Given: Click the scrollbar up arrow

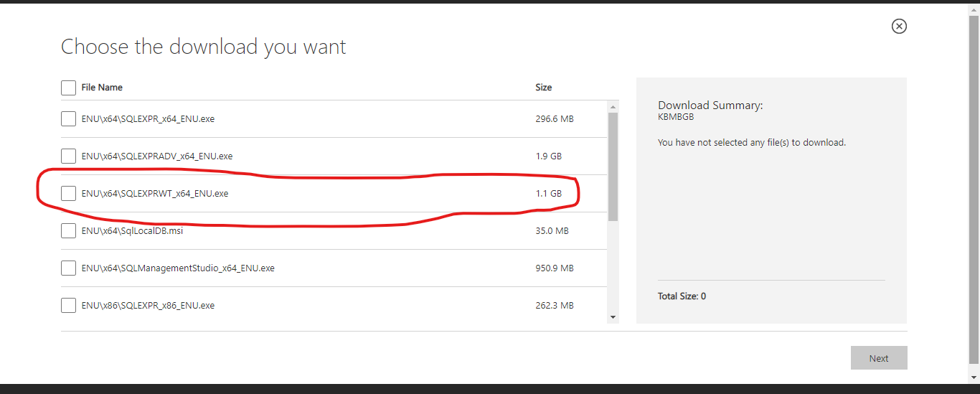Looking at the screenshot, I should tap(613, 106).
